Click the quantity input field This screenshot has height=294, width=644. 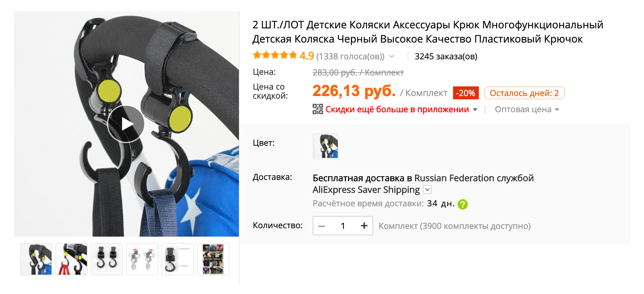[343, 226]
